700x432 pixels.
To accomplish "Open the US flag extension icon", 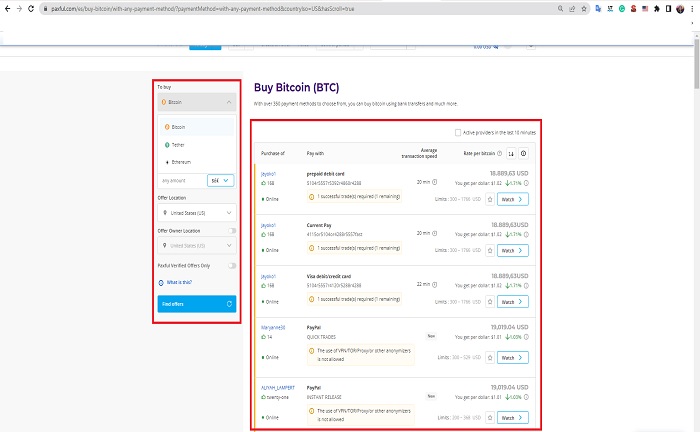I will (x=645, y=8).
